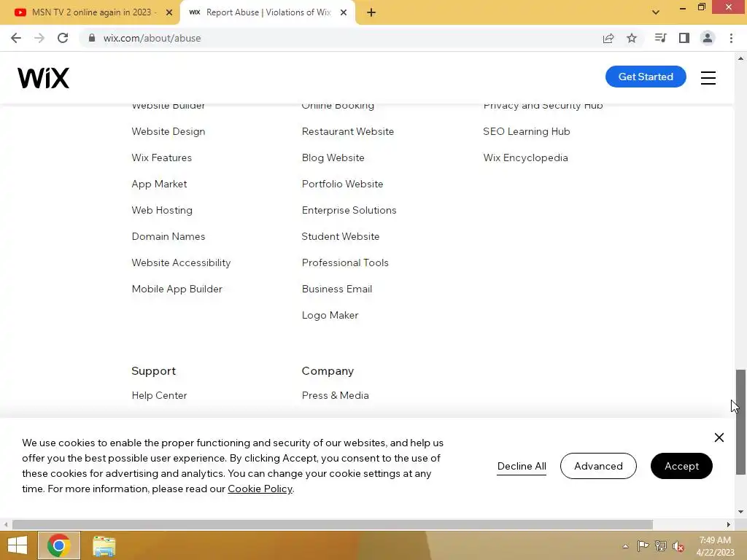The image size is (747, 560).
Task: Reload the current page
Action: [x=63, y=38]
